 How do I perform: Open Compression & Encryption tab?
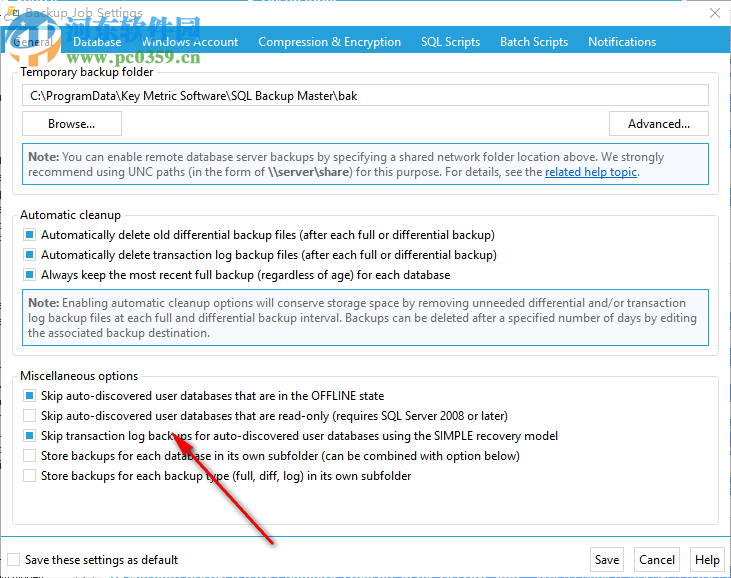tap(329, 42)
